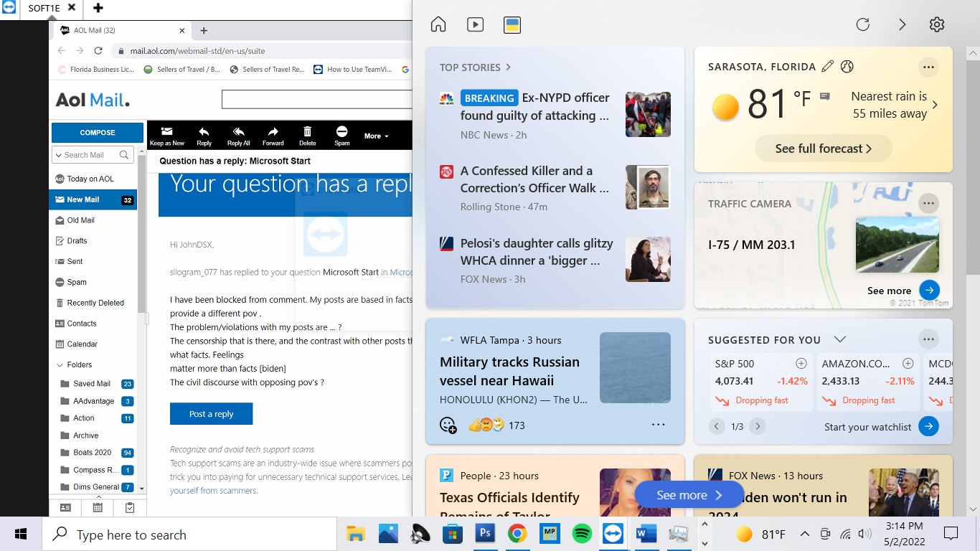The image size is (980, 551).
Task: Open widgets settings gear
Action: click(x=937, y=24)
